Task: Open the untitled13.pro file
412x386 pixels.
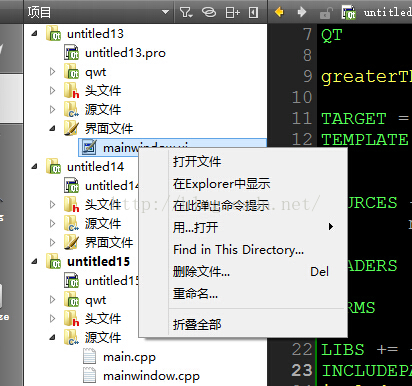Action: pos(125,53)
